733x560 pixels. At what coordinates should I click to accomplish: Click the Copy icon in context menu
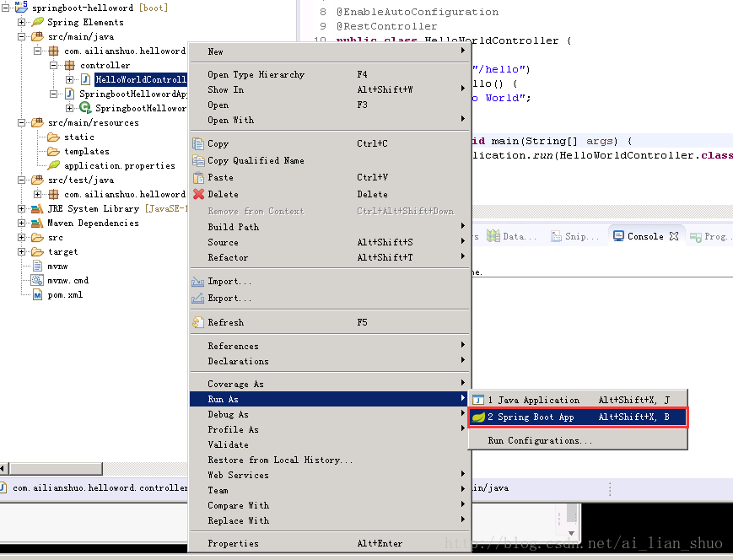click(198, 143)
